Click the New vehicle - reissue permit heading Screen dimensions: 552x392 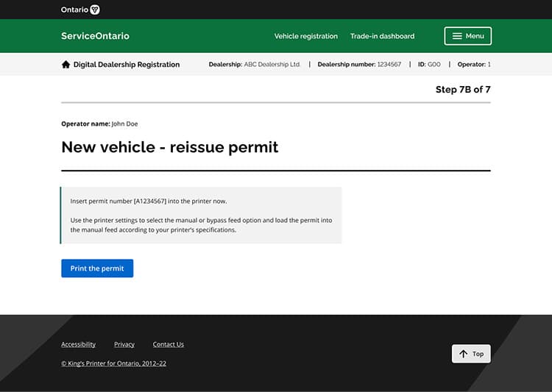click(x=169, y=147)
